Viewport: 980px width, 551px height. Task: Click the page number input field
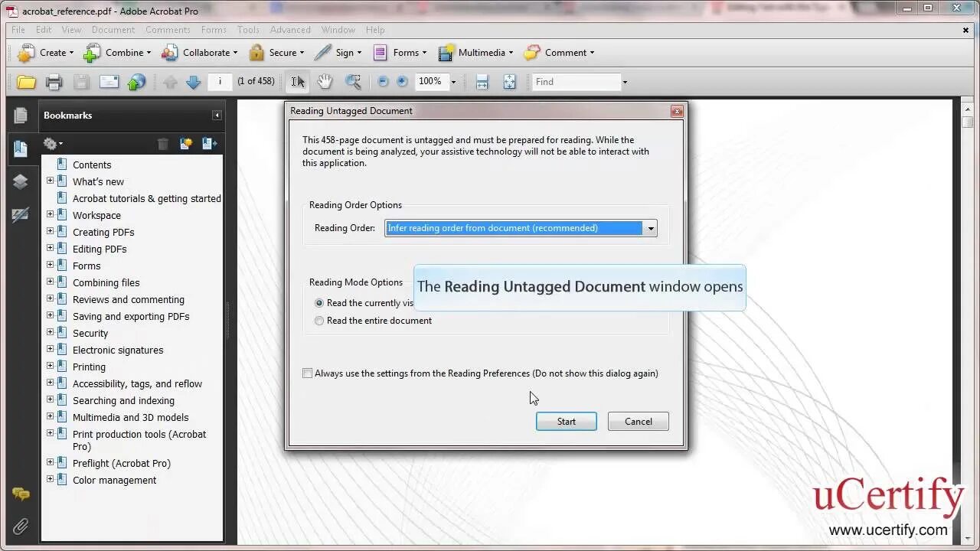click(x=220, y=81)
